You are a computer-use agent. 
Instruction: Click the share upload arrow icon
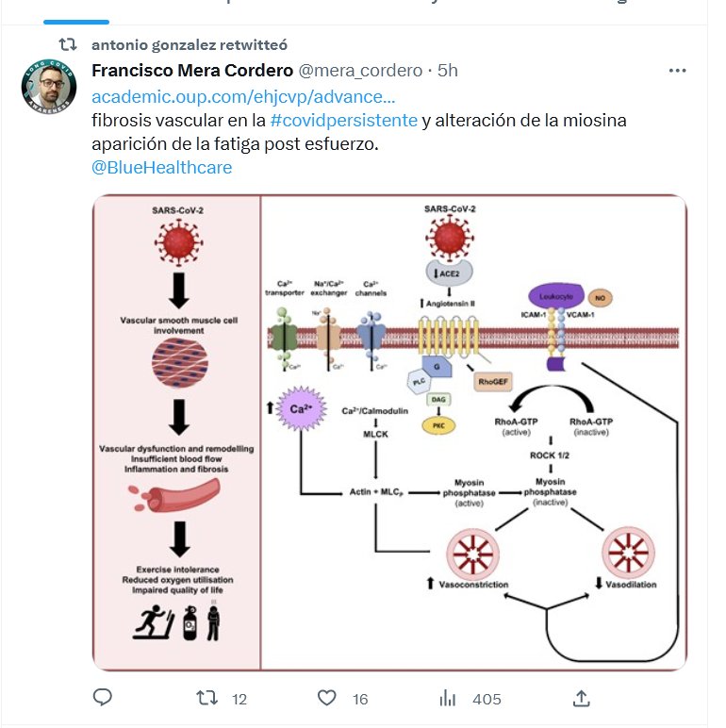[582, 698]
